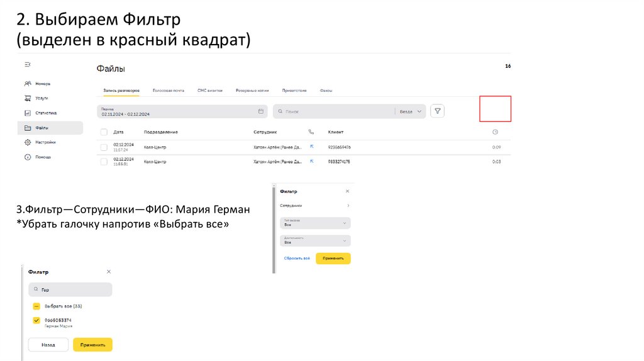Expand the Сотрудники row in the filter
The height and width of the screenshot is (361, 644).
click(315, 206)
